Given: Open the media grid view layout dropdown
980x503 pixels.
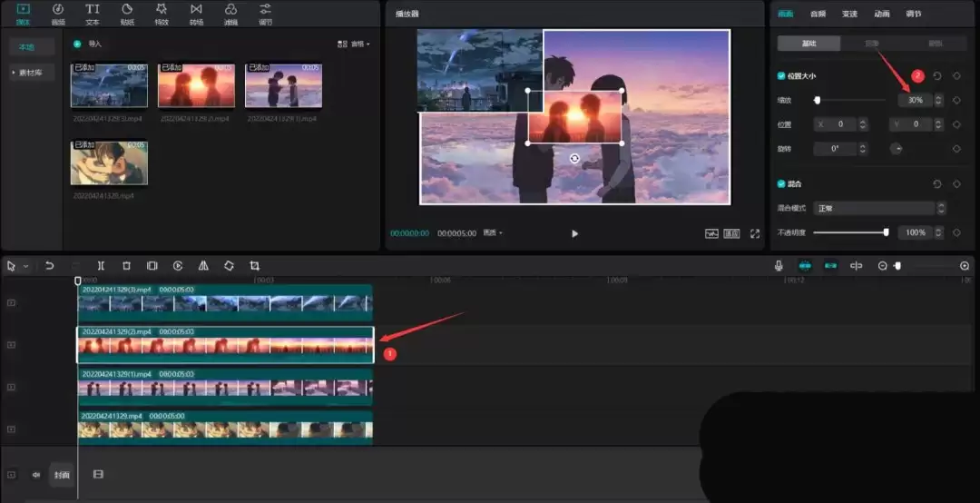Looking at the screenshot, I should pos(353,44).
